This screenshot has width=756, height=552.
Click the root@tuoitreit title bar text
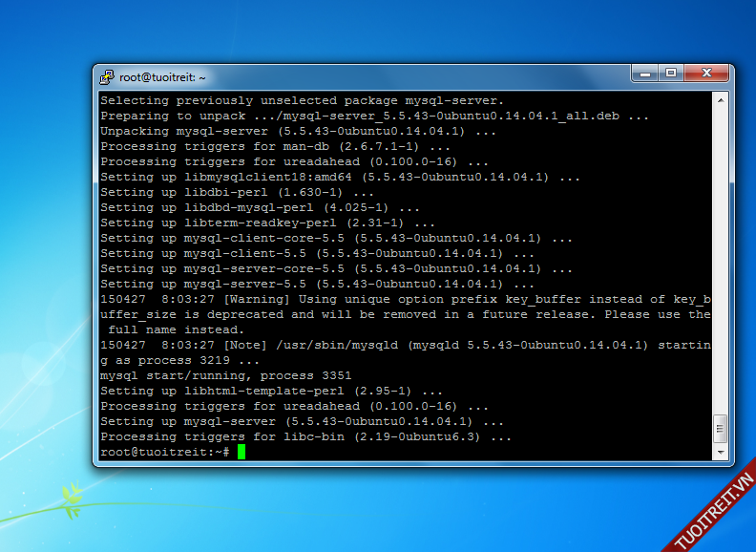click(x=162, y=76)
